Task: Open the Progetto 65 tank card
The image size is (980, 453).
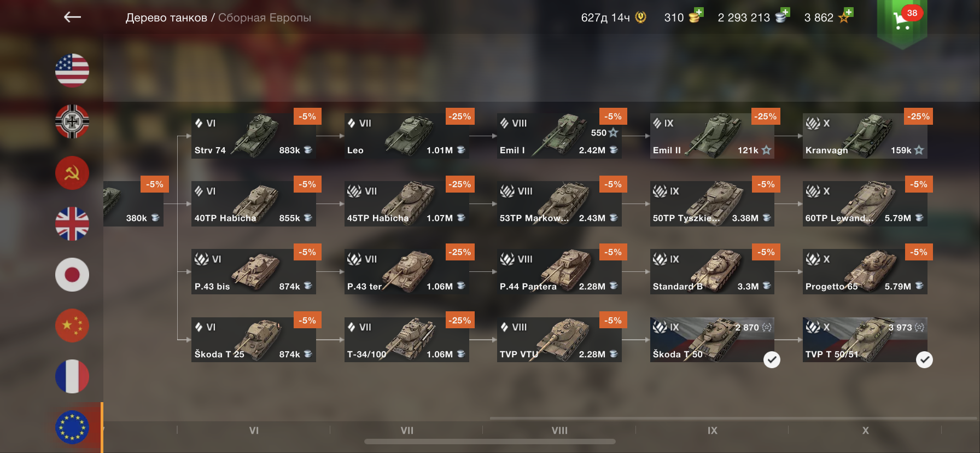Action: pyautogui.click(x=865, y=272)
